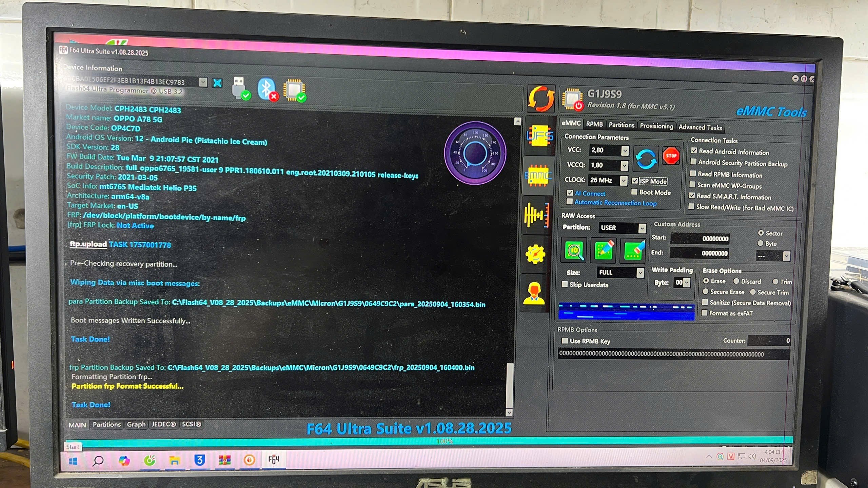This screenshot has width=868, height=488.
Task: Expand the VCC voltage dropdown
Action: (625, 150)
